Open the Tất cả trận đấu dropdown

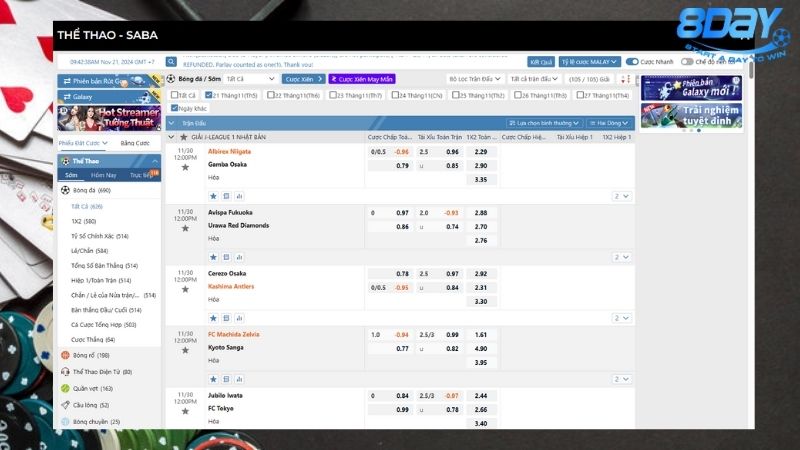point(534,79)
